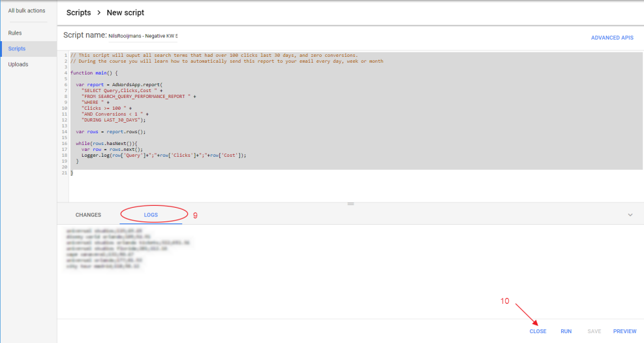Viewport: 644px width, 343px height.
Task: Click the Scripts breadcrumb link
Action: [78, 13]
